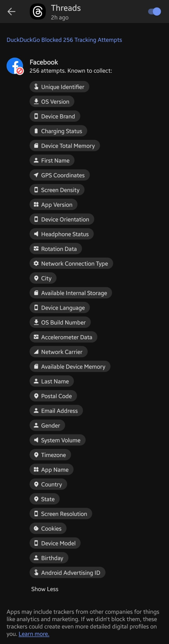Screen dimensions: 169x644
Task: Select the Device Total Memory chip
Action: coord(65,146)
